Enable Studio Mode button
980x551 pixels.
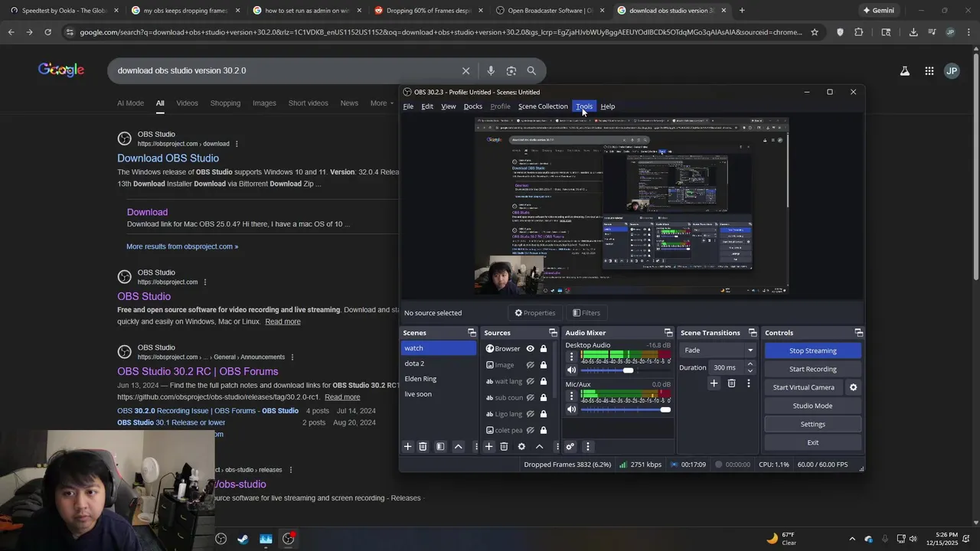tap(812, 406)
